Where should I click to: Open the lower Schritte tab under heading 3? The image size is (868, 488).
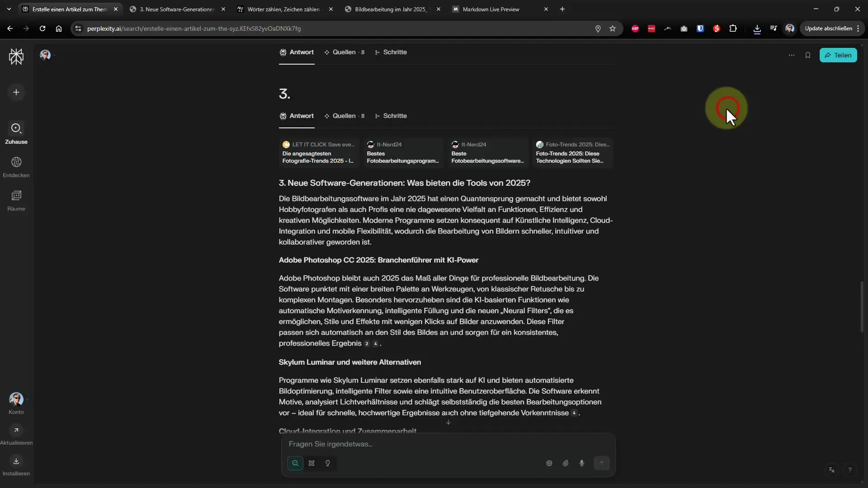[x=391, y=116]
